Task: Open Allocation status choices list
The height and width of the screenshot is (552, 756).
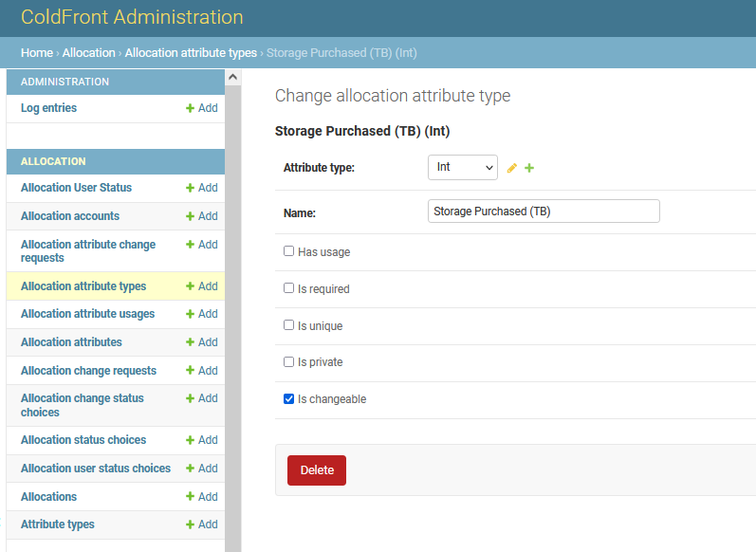Action: coord(83,440)
